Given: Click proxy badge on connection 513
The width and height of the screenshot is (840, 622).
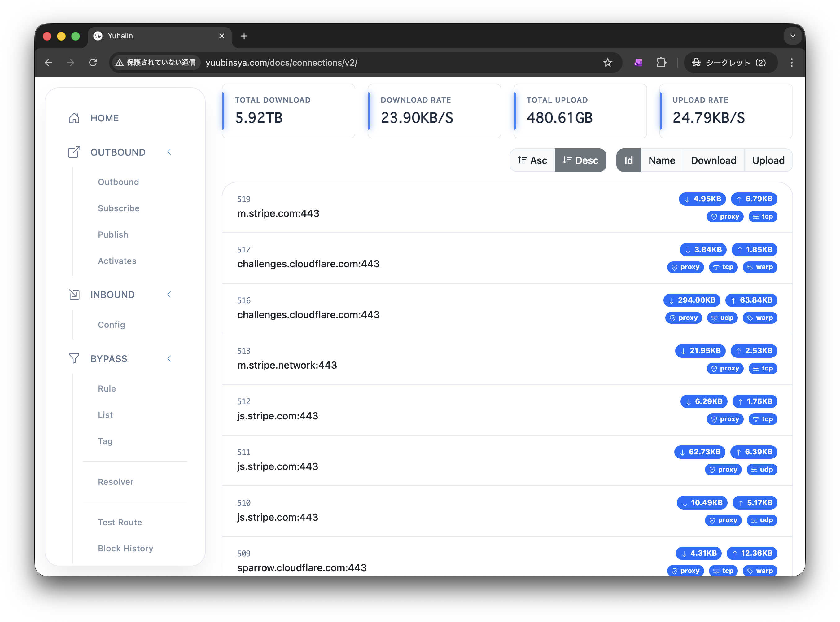Looking at the screenshot, I should tap(725, 368).
